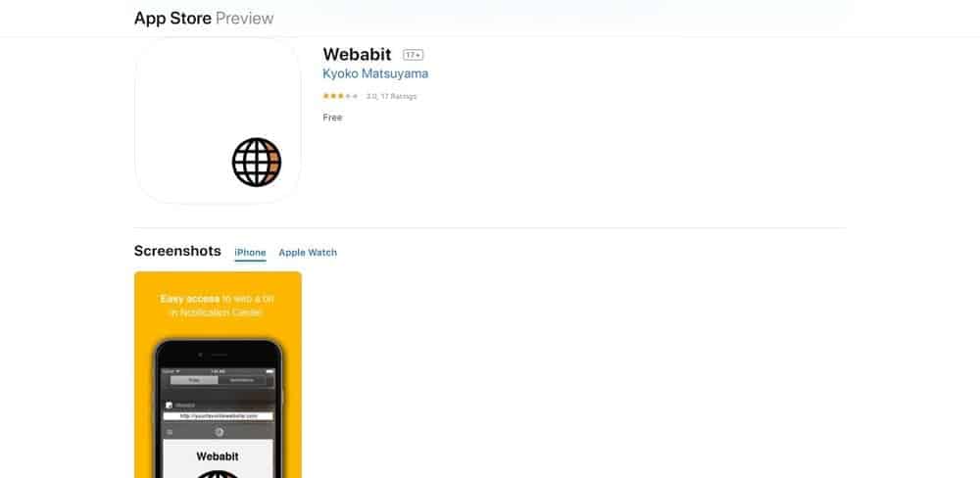Switch to the iPhone screenshots tab
This screenshot has height=478, width=980.
(x=250, y=253)
